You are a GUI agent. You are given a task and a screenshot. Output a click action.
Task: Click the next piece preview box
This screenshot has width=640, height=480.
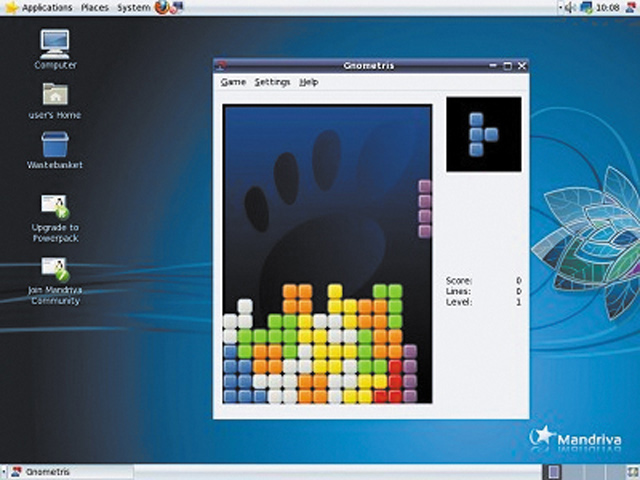coord(484,134)
